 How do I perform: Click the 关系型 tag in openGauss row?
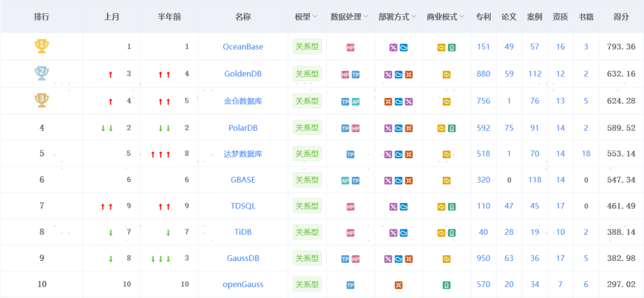(307, 284)
